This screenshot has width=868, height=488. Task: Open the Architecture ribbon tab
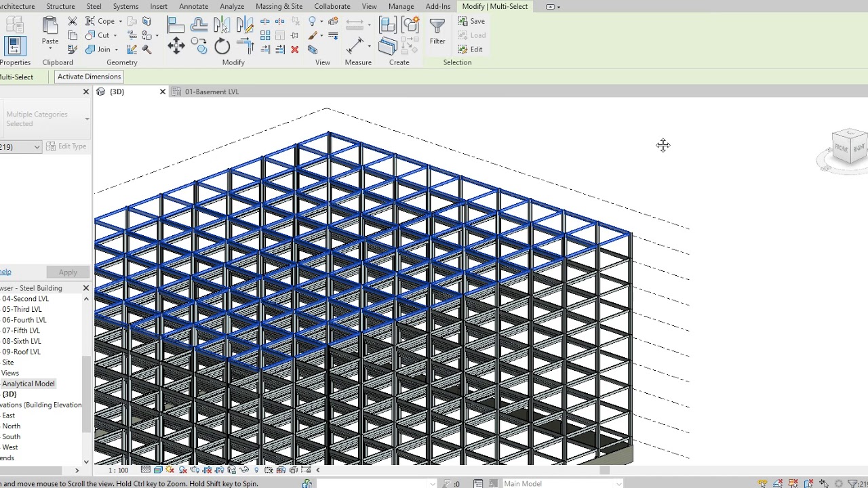click(x=16, y=6)
